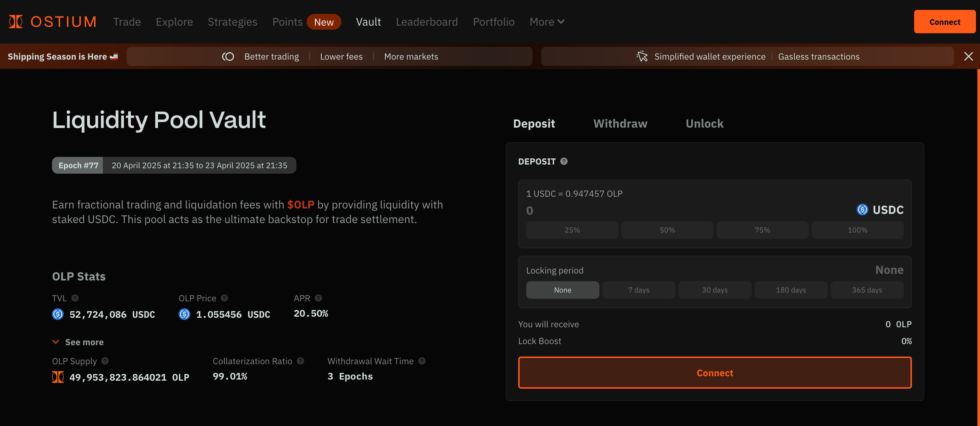Collapse the See more stats section
The width and height of the screenshot is (980, 426).
78,342
